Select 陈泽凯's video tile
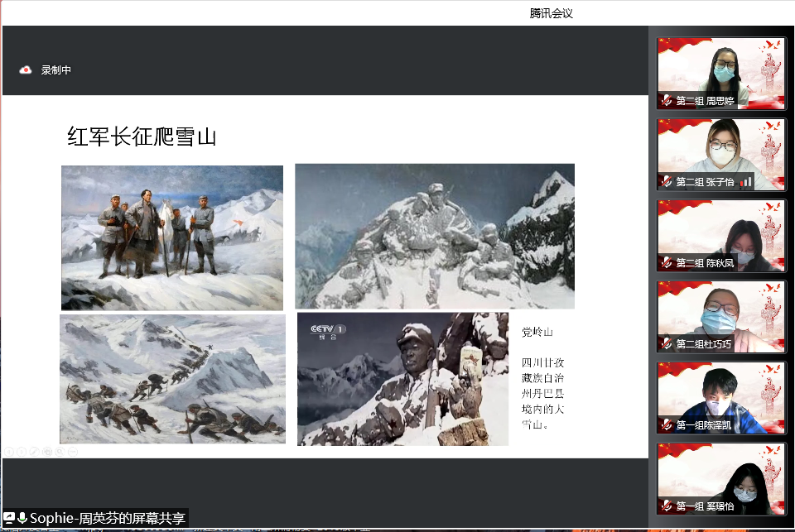 (x=721, y=398)
